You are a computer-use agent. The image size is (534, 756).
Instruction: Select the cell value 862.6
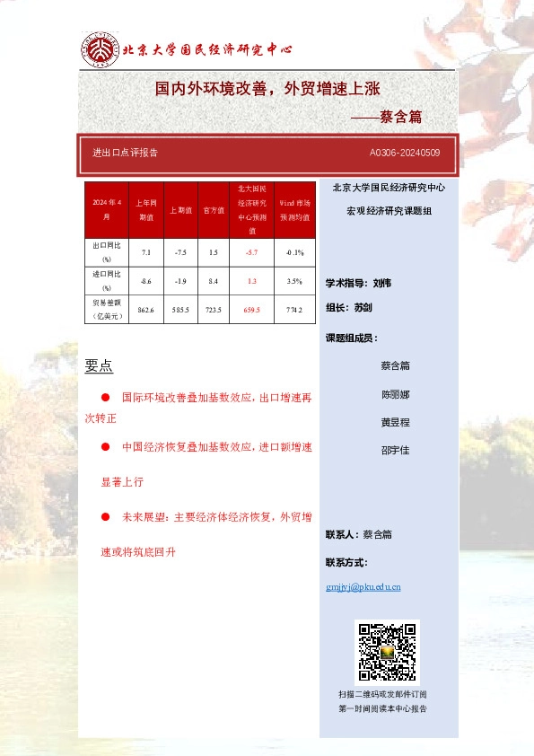(x=146, y=310)
